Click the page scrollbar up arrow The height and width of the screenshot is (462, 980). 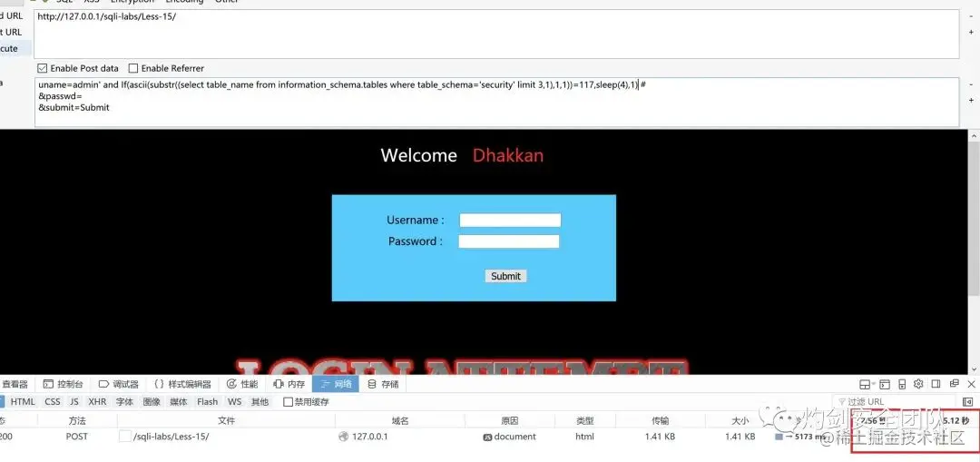(x=974, y=135)
